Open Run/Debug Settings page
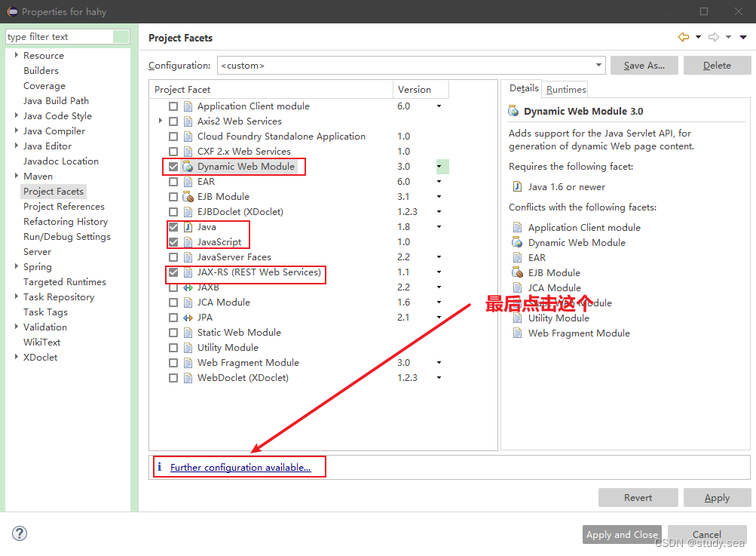756x556 pixels. tap(67, 236)
